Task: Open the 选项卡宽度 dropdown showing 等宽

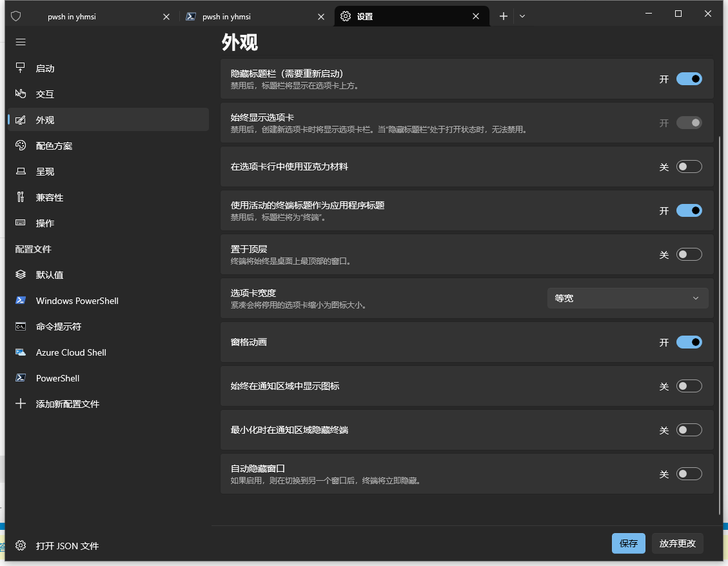Action: 627,298
